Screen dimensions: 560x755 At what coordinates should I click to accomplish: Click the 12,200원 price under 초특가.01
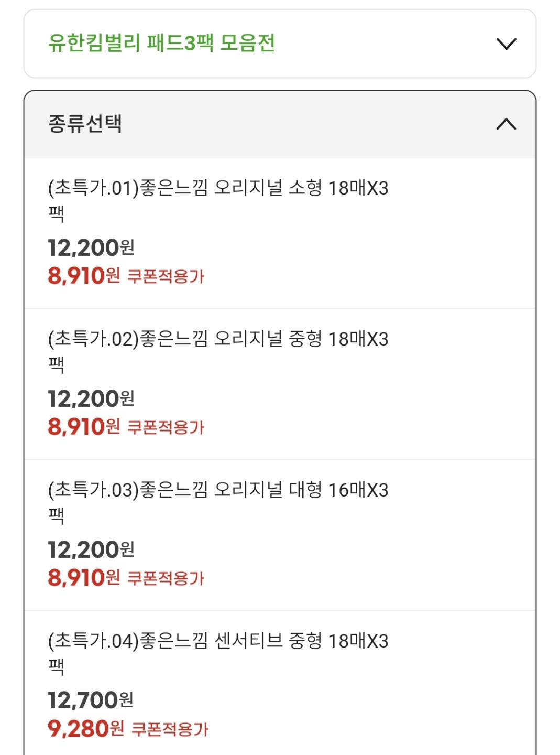pos(91,247)
